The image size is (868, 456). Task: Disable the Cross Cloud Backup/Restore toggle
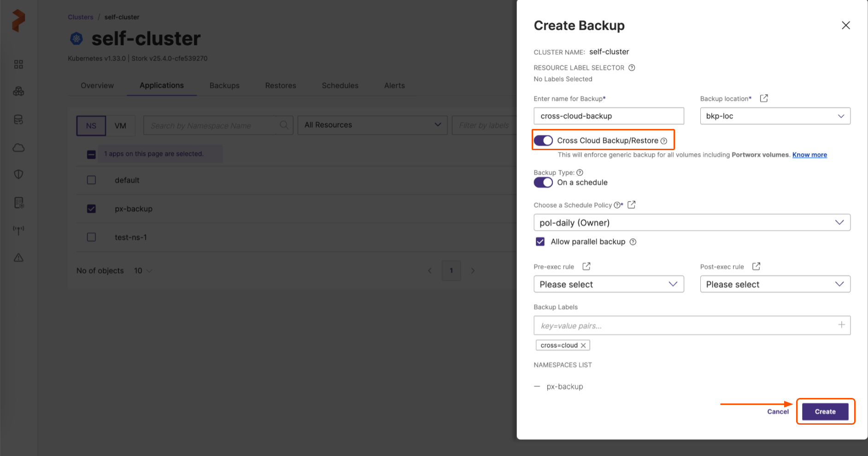pyautogui.click(x=543, y=140)
